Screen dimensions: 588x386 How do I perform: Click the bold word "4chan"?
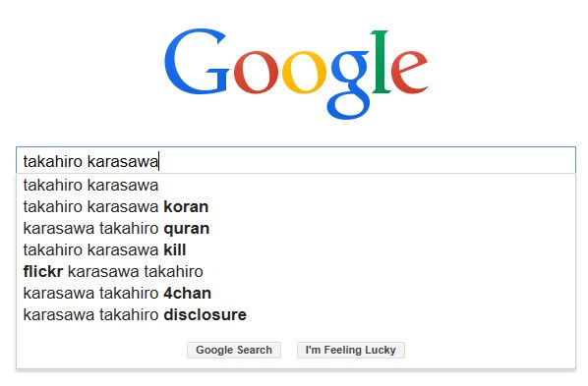tap(188, 294)
